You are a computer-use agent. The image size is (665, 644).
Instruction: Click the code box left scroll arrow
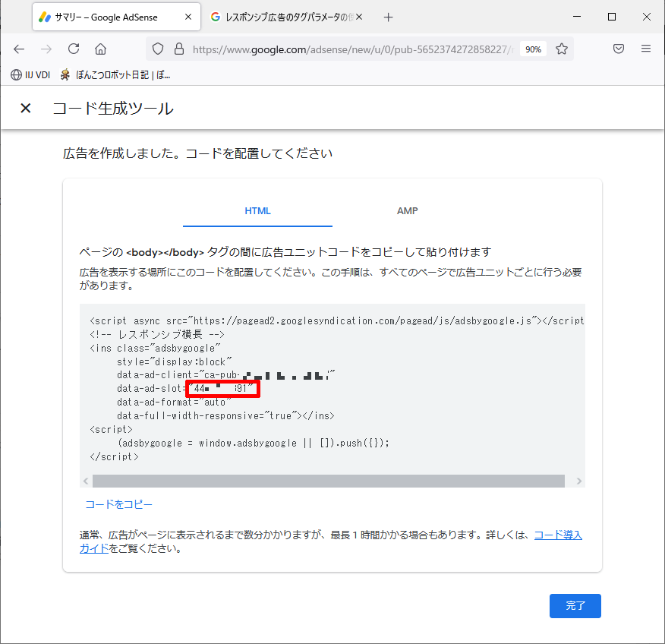click(x=86, y=481)
